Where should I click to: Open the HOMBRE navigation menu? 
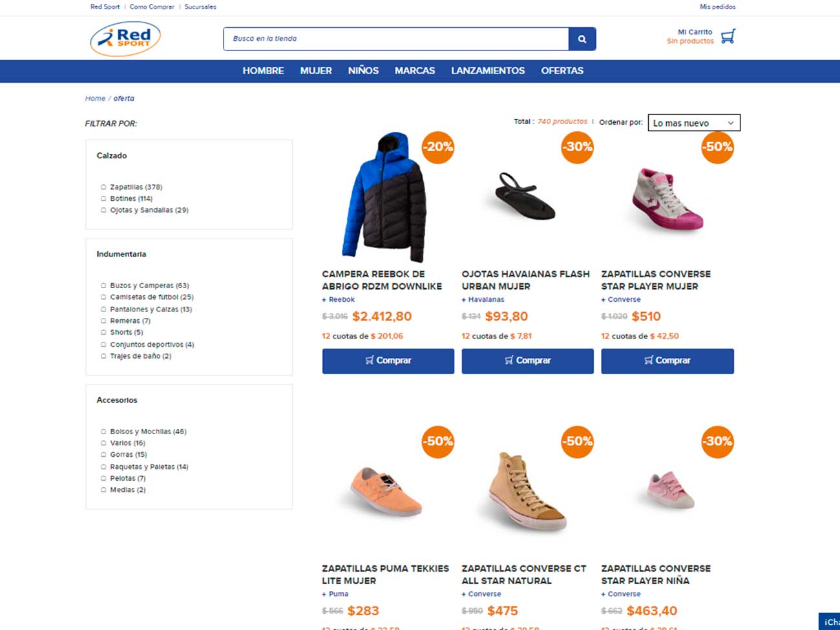click(x=263, y=71)
